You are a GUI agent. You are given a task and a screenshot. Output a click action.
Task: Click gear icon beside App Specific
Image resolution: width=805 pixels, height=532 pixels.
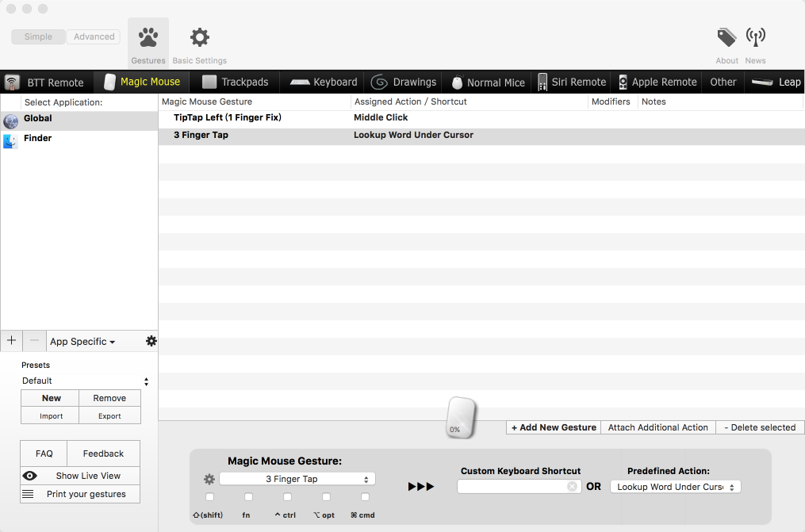pyautogui.click(x=151, y=341)
